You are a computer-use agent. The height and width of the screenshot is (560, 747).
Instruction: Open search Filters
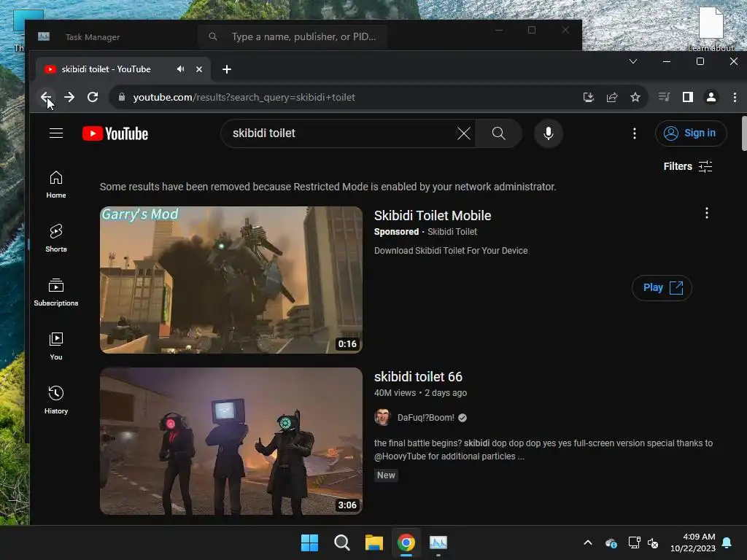[688, 166]
